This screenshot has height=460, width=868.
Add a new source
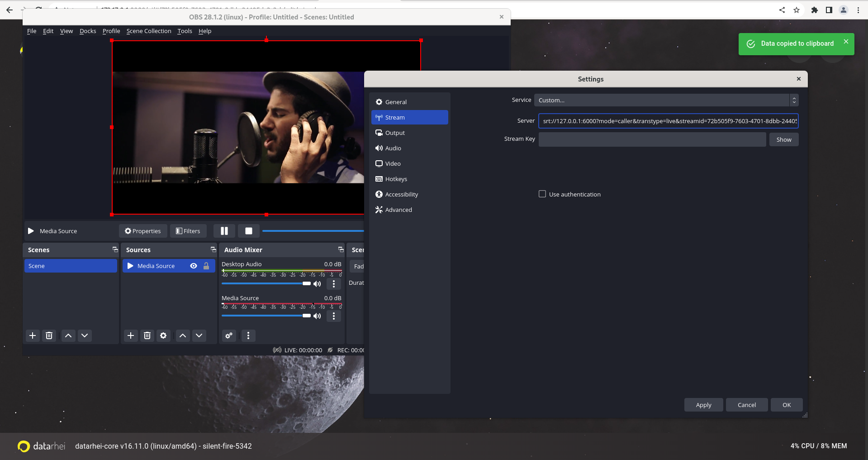click(130, 335)
